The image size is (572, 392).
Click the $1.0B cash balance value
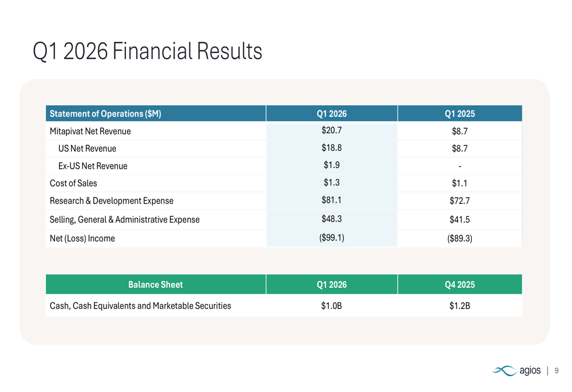click(x=332, y=306)
